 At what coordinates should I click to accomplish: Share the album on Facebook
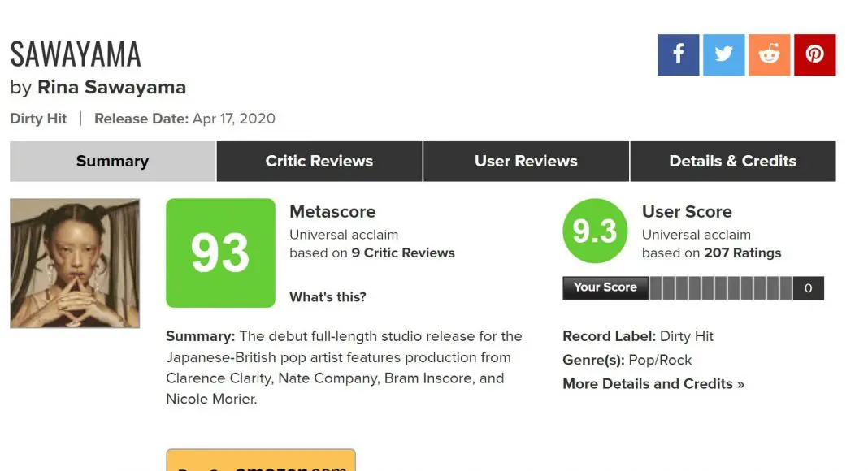coord(678,55)
